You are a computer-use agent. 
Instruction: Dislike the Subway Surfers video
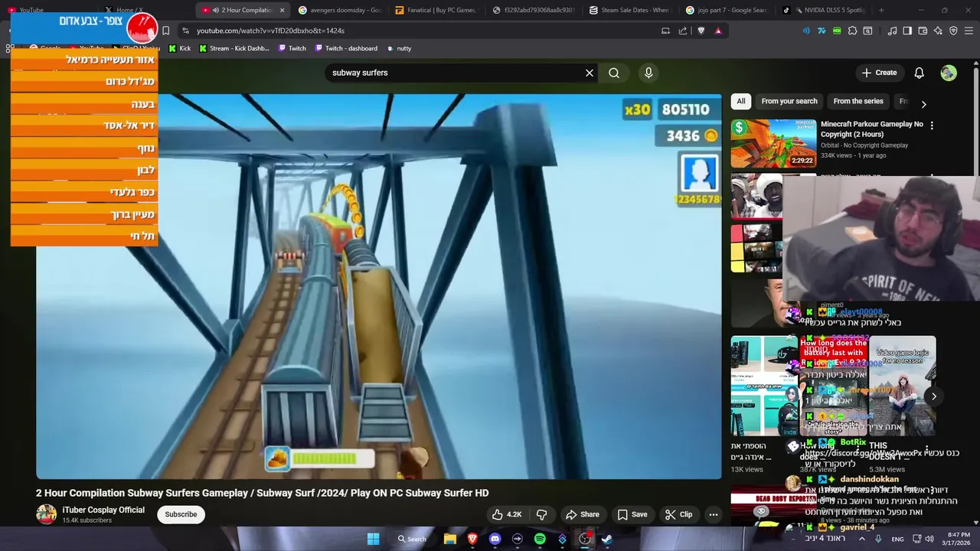tap(542, 514)
